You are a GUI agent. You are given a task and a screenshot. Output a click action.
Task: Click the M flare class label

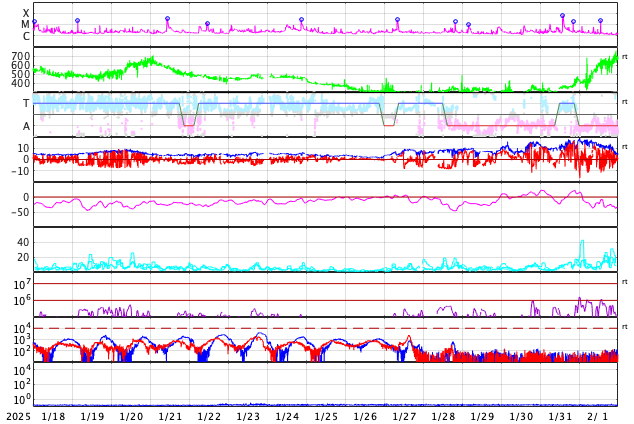tap(26, 25)
